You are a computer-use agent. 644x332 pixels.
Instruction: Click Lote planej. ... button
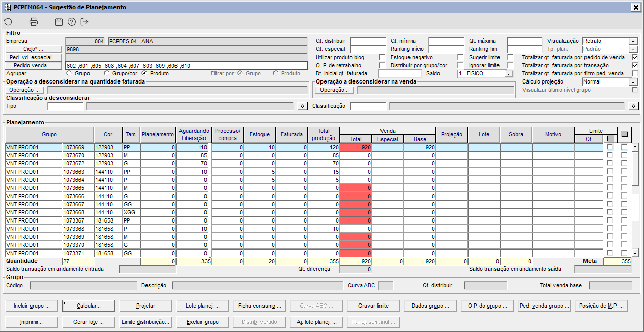click(203, 306)
